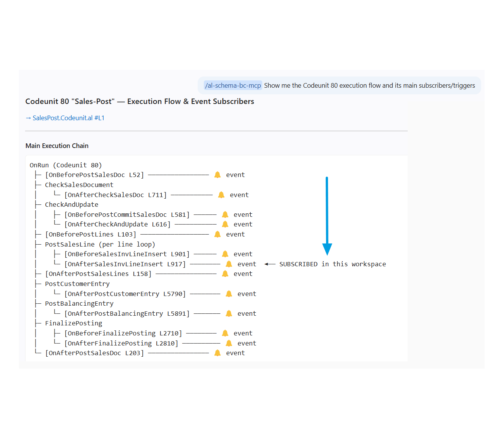Viewport: 504px width, 439px height.
Task: Click the bell icon beside OnAfterSalesInvLineInsert L917
Action: coord(229,264)
